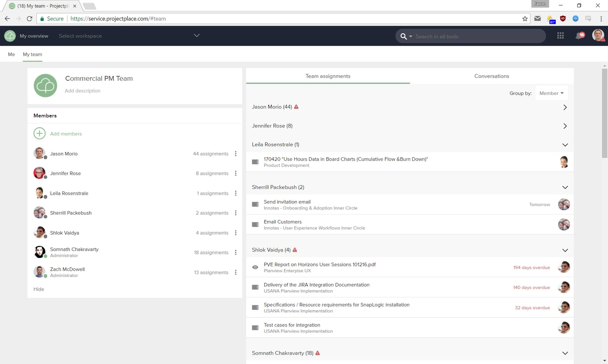Open Specifications / Resource requirements for SnapLogic installation
Viewport: 608px width, 364px height.
pyautogui.click(x=410, y=308)
